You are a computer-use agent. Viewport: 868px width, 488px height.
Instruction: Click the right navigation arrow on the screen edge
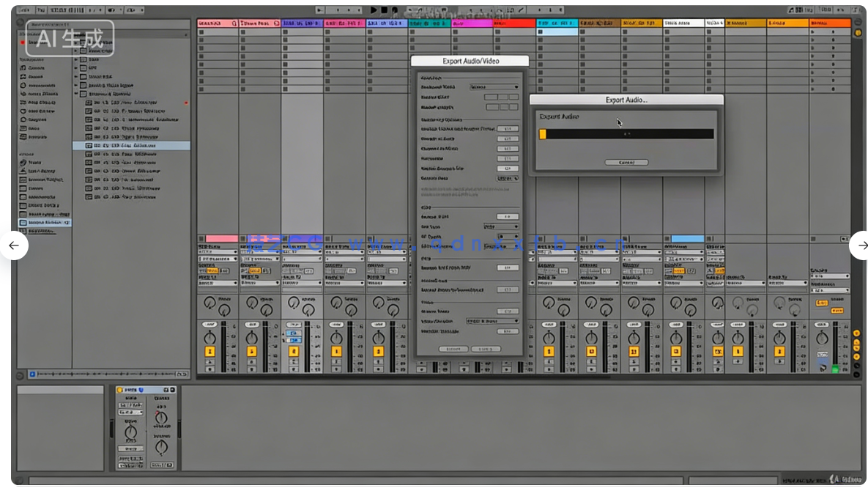861,245
